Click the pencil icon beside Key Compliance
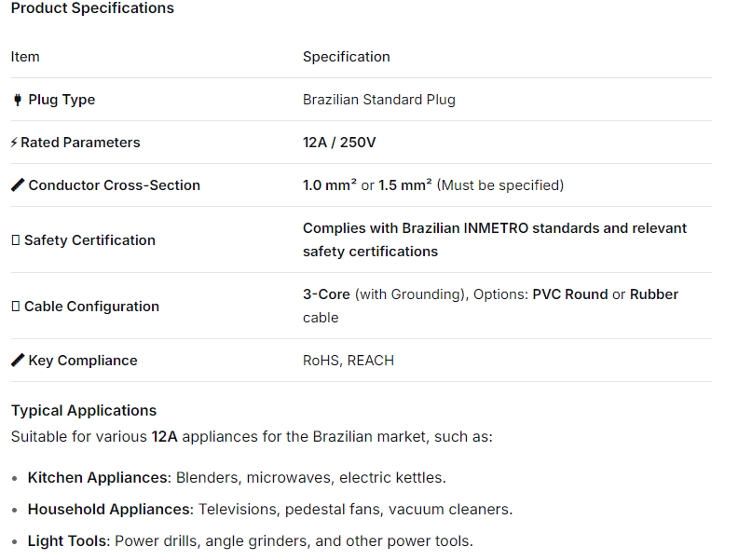Image resolution: width=752 pixels, height=560 pixels. click(18, 361)
